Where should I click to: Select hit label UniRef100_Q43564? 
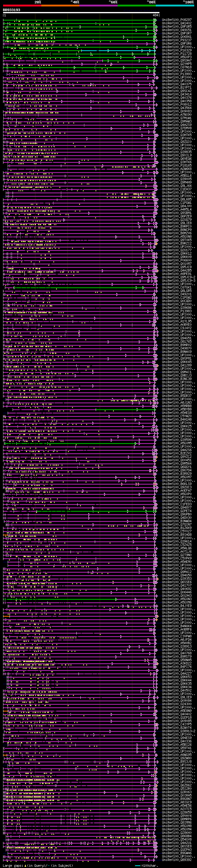[x=177, y=108]
